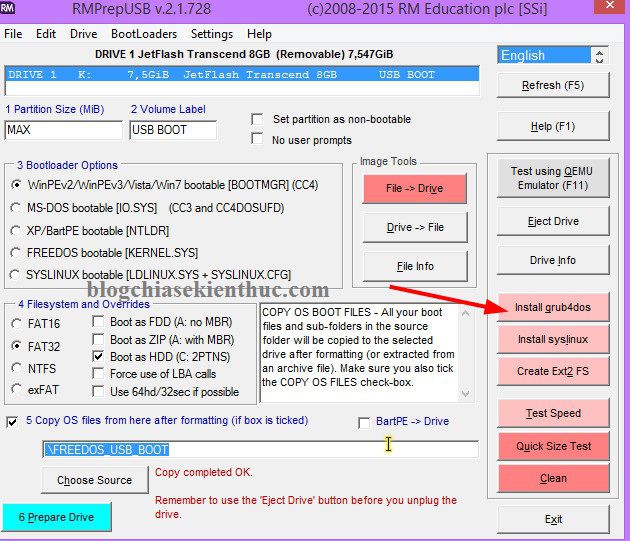630x541 pixels.
Task: Select MS-DOS bootable IO.SYS option
Action: pos(16,208)
